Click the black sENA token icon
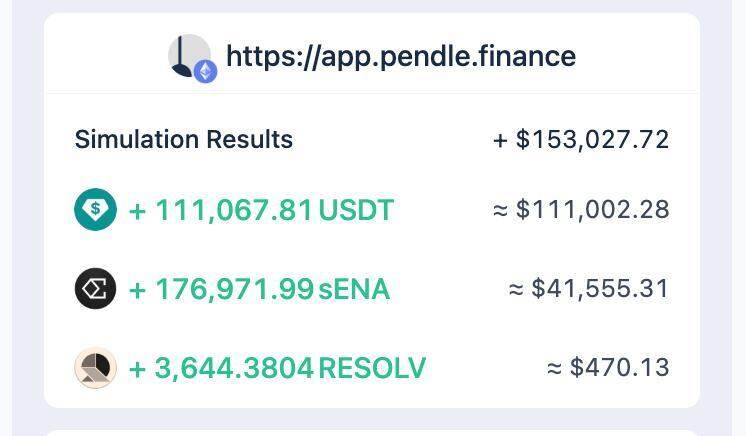 (96, 289)
